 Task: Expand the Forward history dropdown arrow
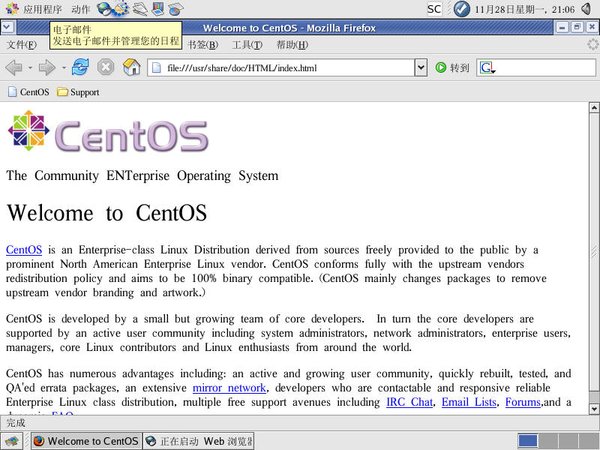64,68
